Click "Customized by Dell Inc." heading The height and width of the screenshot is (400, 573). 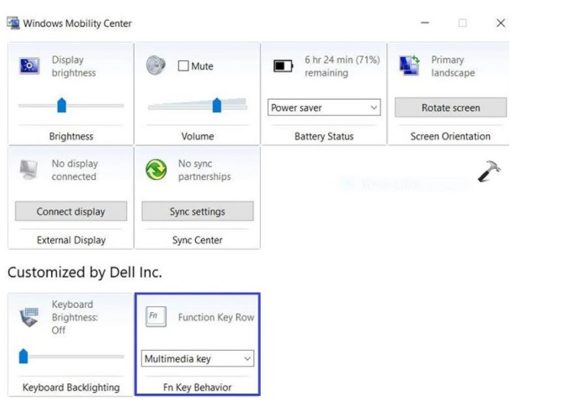85,273
